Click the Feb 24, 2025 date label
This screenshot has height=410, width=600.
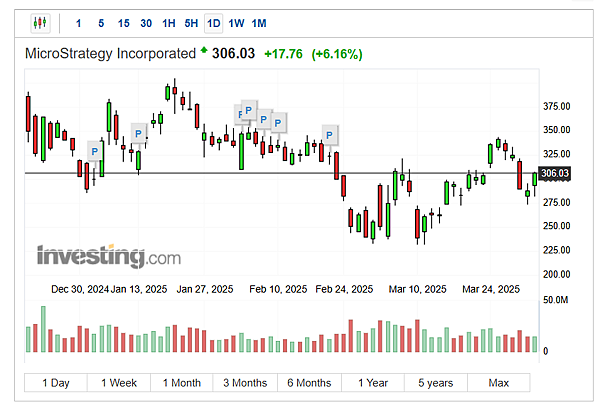[344, 289]
